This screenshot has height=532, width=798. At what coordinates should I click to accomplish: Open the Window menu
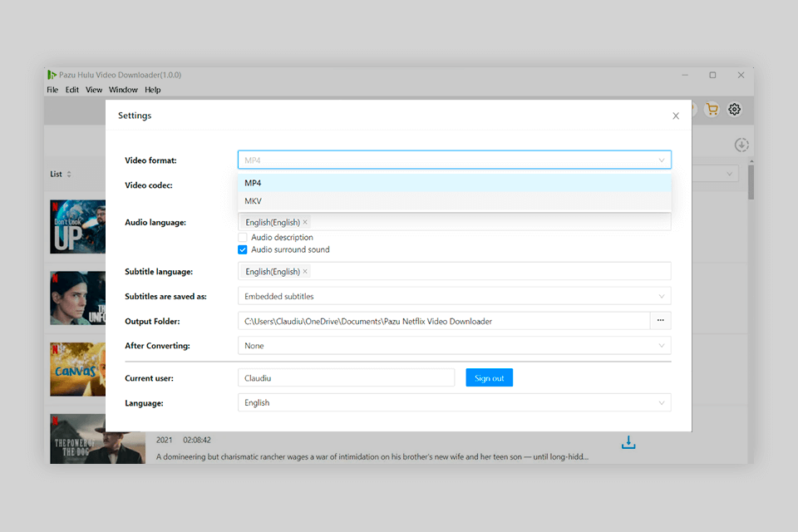pyautogui.click(x=123, y=90)
